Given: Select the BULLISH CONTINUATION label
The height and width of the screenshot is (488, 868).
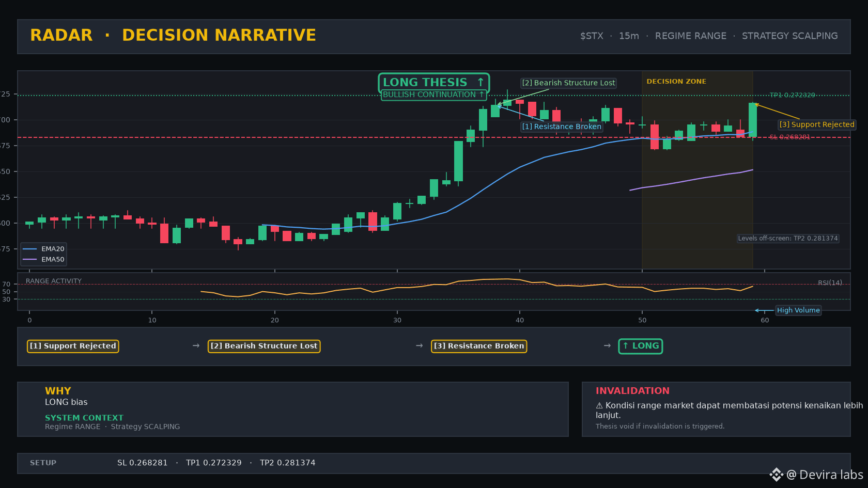Looking at the screenshot, I should pyautogui.click(x=433, y=95).
